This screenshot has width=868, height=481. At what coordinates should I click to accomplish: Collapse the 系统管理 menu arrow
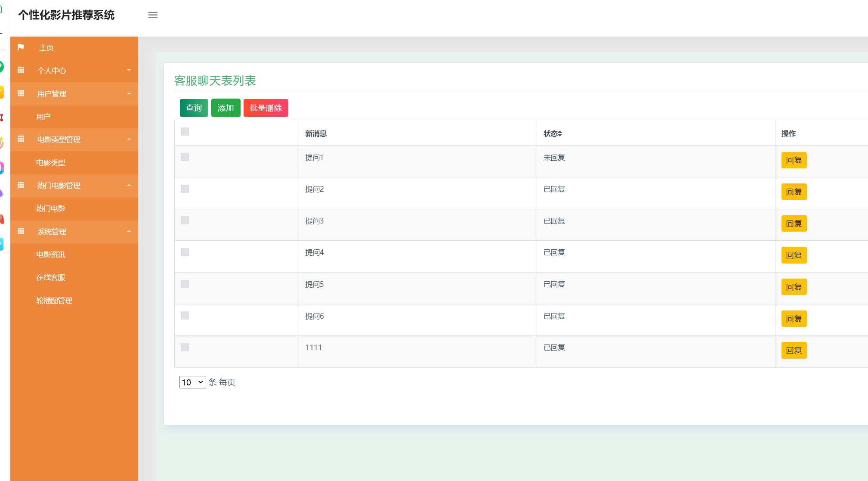tap(129, 231)
